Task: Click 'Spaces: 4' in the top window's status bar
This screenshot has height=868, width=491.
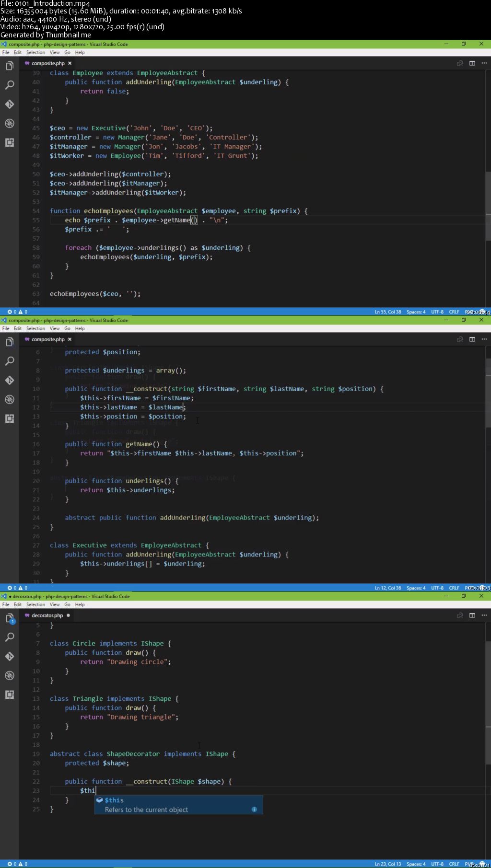Action: (x=416, y=312)
